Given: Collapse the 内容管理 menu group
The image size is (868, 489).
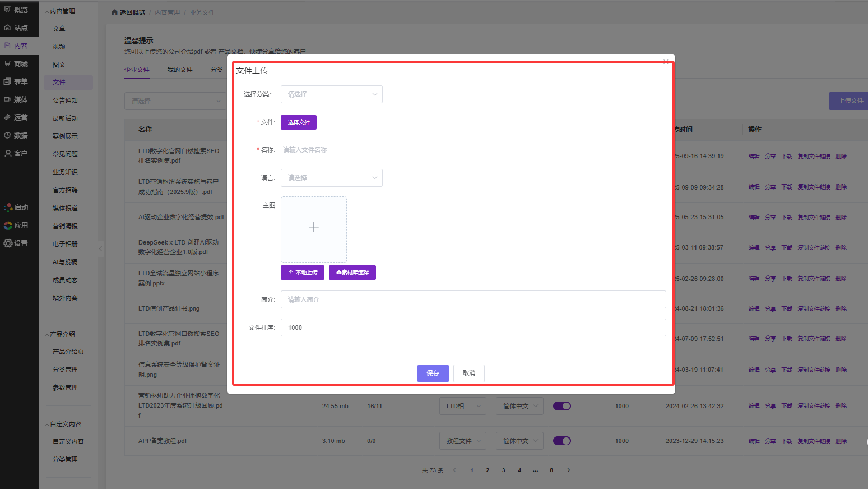Looking at the screenshot, I should [60, 11].
